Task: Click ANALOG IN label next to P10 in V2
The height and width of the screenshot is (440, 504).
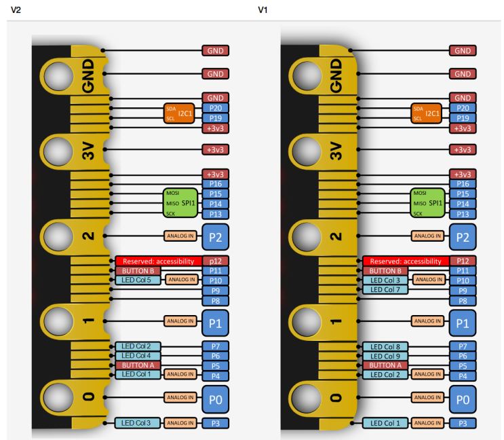Action: click(x=182, y=280)
